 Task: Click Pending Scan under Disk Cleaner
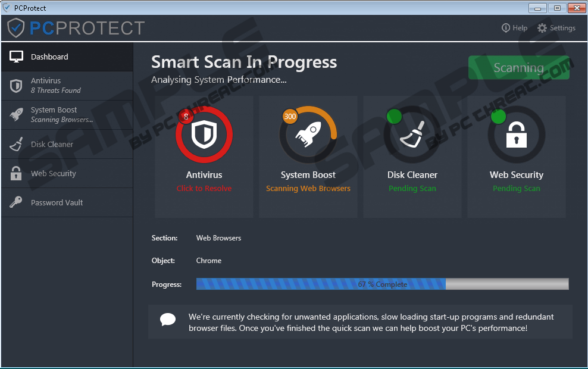click(x=412, y=188)
